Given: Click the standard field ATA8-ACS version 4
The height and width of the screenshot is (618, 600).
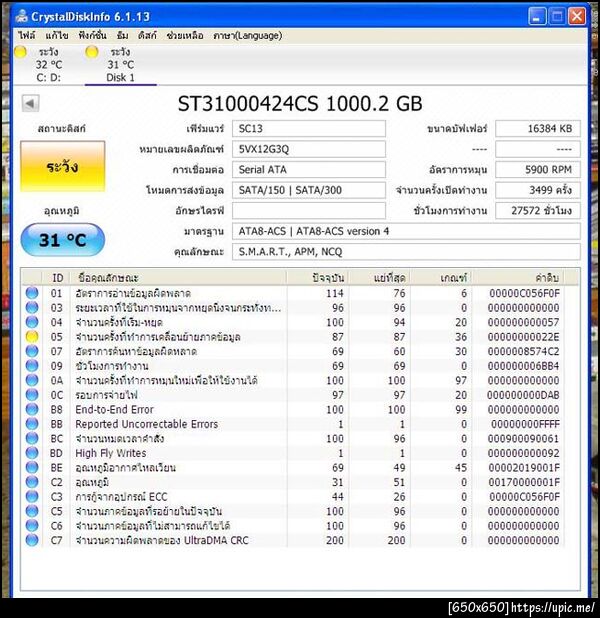Looking at the screenshot, I should pyautogui.click(x=406, y=231).
